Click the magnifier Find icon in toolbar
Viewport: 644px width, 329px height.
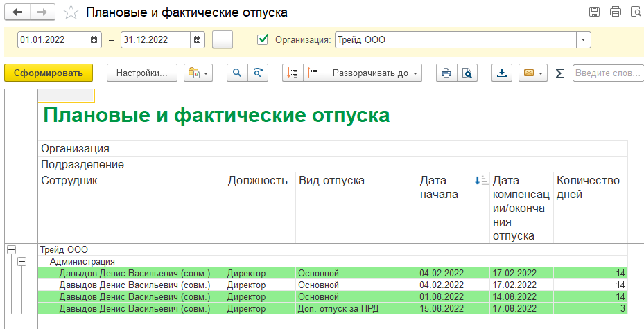[x=237, y=73]
